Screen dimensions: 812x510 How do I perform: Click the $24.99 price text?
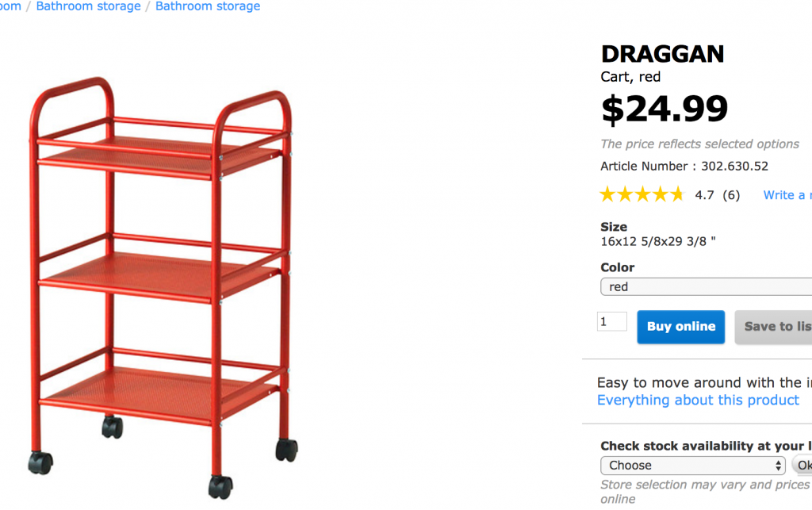click(x=665, y=109)
